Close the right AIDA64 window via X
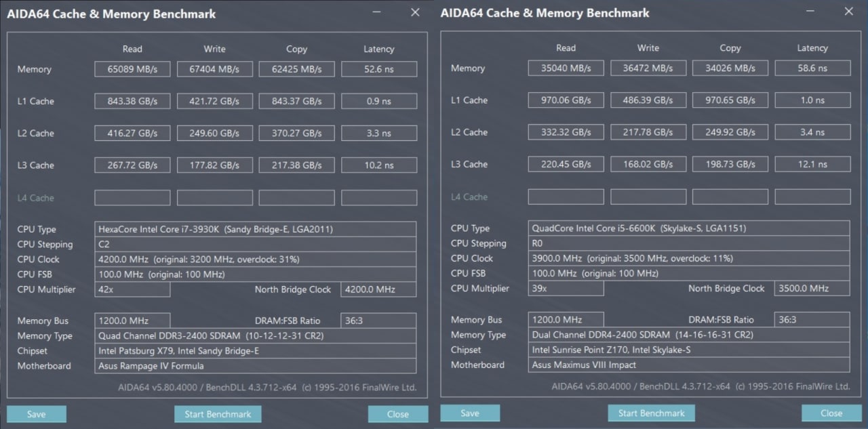 (848, 11)
